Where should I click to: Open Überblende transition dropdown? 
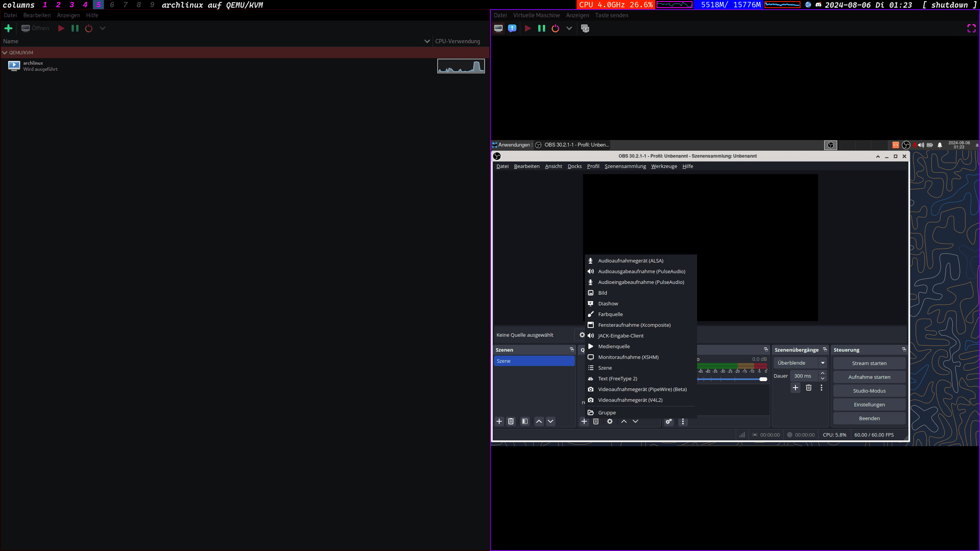pyautogui.click(x=800, y=363)
